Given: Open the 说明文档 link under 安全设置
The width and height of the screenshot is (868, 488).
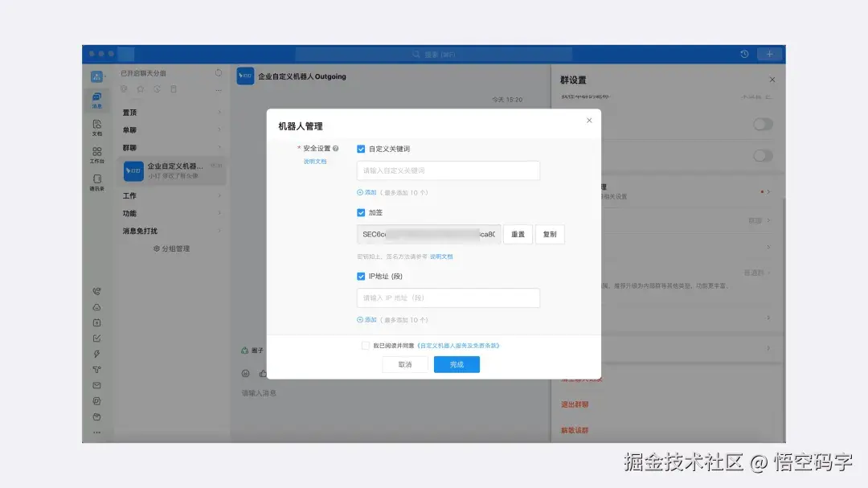Looking at the screenshot, I should click(315, 161).
